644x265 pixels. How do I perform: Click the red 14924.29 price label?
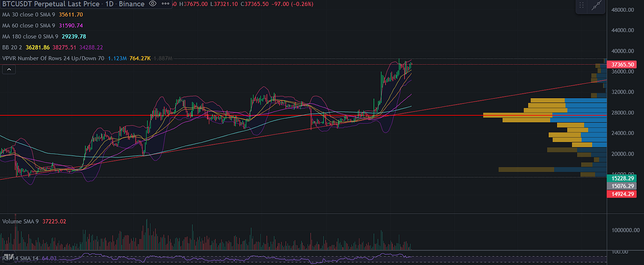point(621,194)
